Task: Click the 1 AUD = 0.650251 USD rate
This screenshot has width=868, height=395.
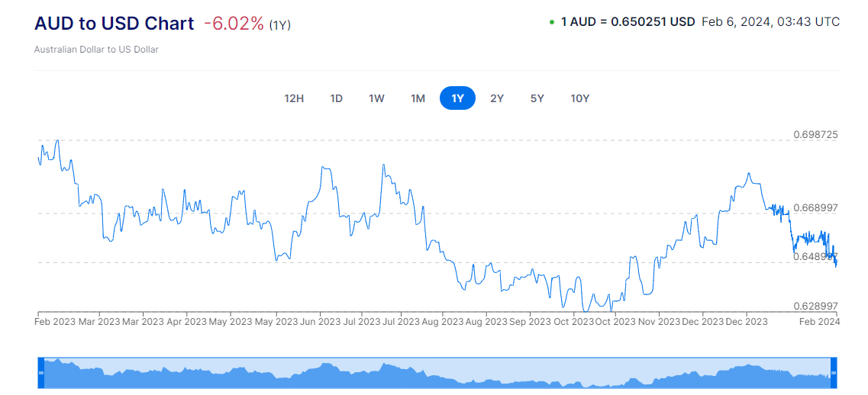Action: coord(628,21)
